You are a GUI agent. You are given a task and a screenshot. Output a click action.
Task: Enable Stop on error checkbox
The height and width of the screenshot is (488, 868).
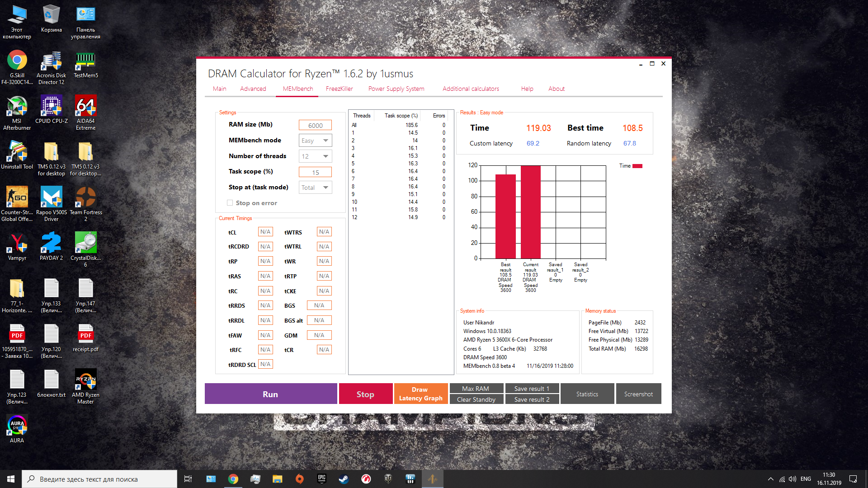(230, 203)
